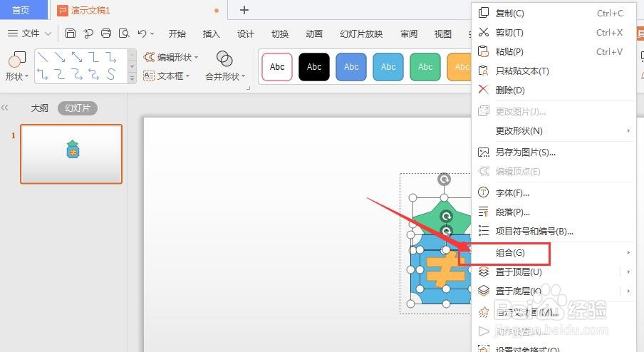Image resolution: width=644 pixels, height=352 pixels.
Task: Click the Font T circle icon
Action: tap(484, 192)
